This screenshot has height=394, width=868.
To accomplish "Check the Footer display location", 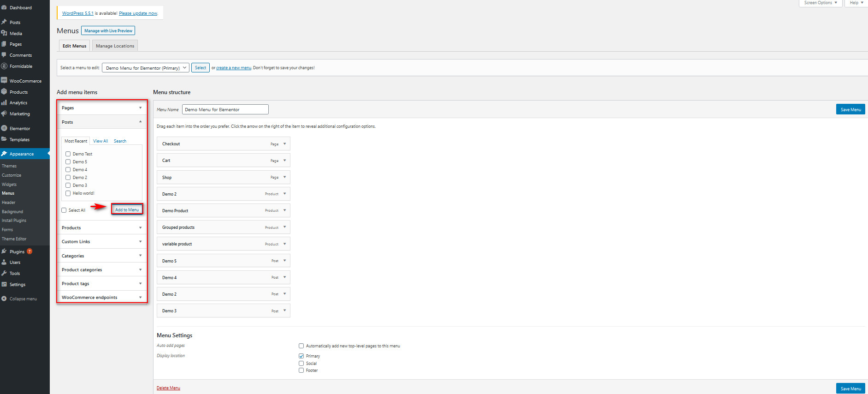I will (x=301, y=370).
